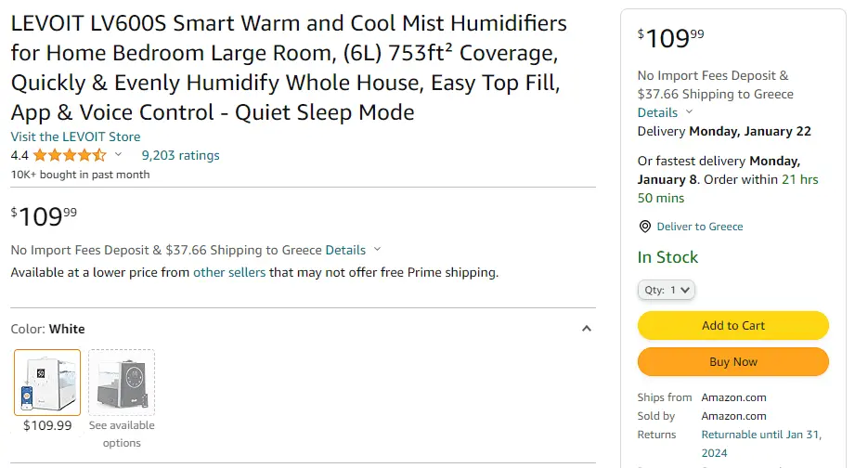
Task: Click Details link next to Shipping to Greece
Action: point(345,250)
